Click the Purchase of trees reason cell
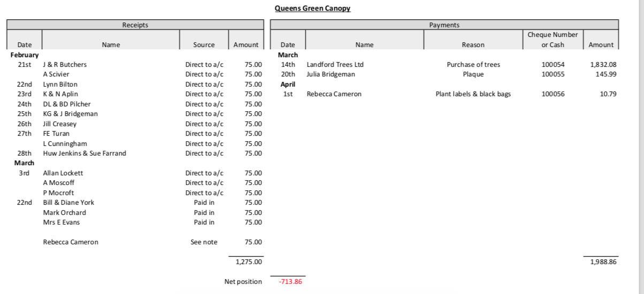Screen dimensions: 644x294 point(473,65)
